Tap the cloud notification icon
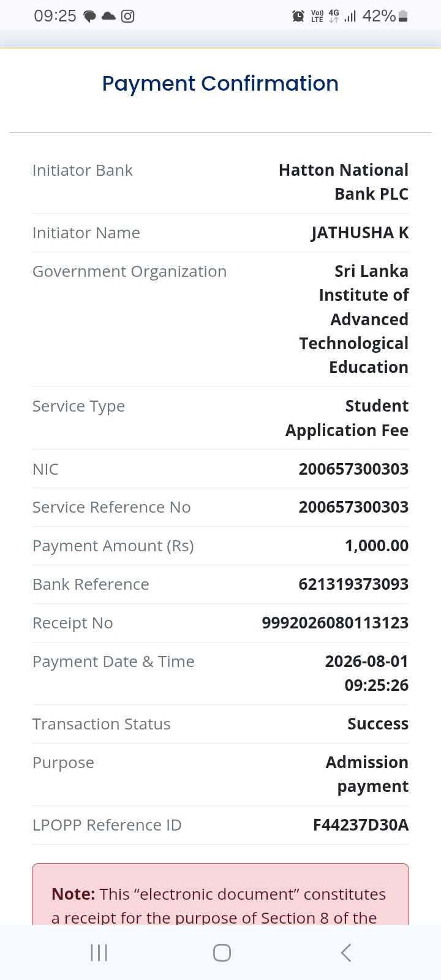Screen dimensions: 441x980 (109, 17)
